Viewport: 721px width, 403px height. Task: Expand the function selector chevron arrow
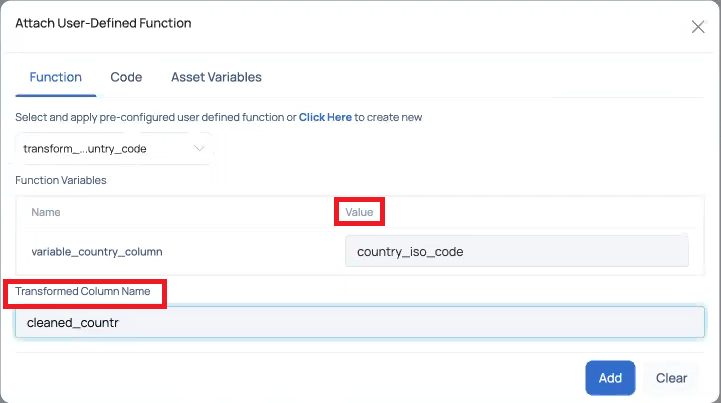click(x=199, y=148)
